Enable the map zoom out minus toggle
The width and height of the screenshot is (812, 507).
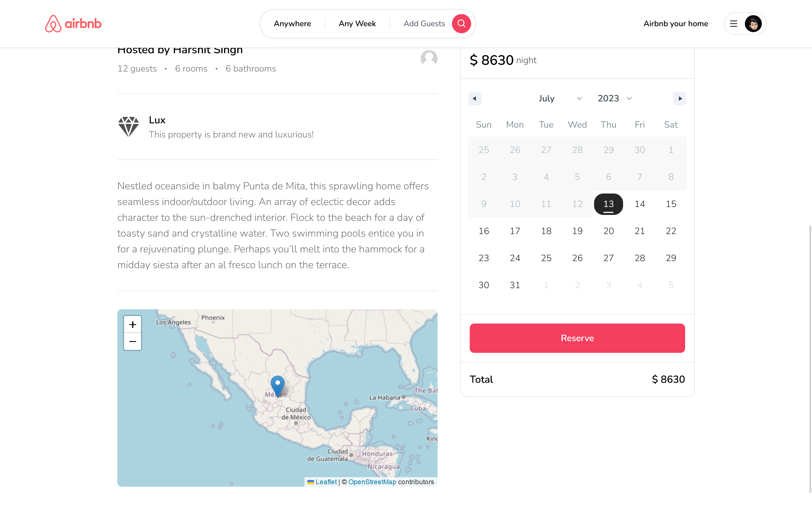click(x=132, y=342)
